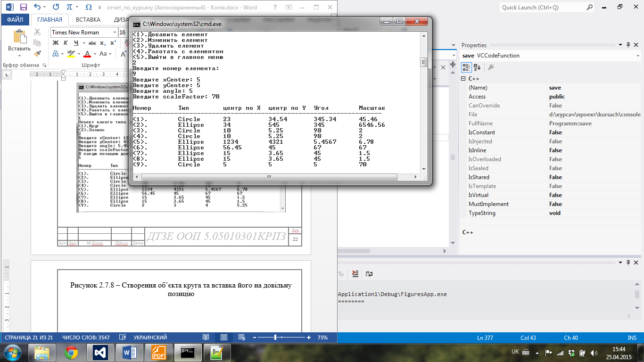This screenshot has width=644, height=362.
Task: Toggle word wrap in the Output toolbar
Action: [370, 273]
